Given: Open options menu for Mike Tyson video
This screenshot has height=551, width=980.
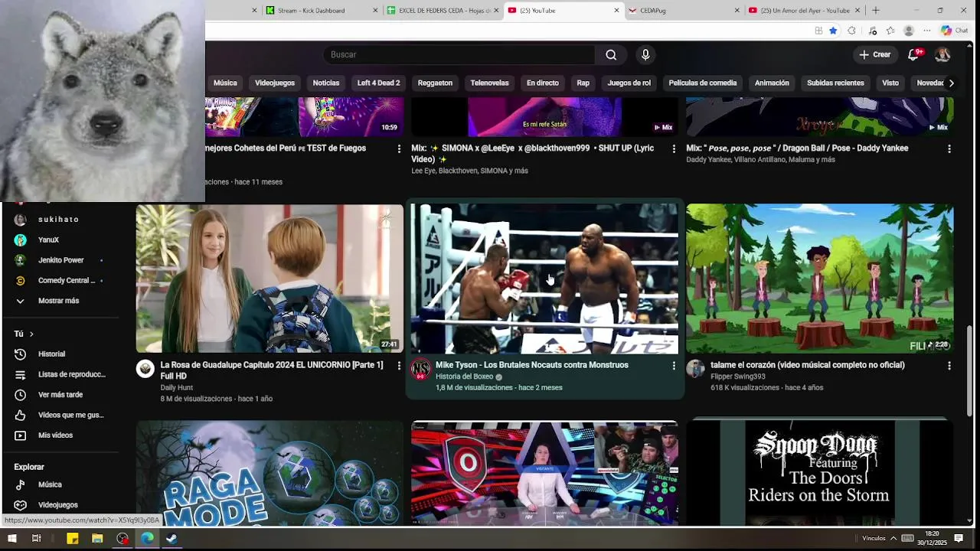Looking at the screenshot, I should point(674,366).
